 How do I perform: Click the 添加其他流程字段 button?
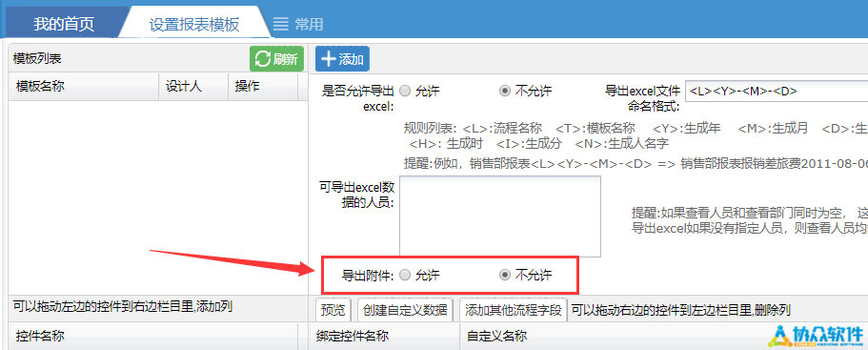[x=514, y=310]
